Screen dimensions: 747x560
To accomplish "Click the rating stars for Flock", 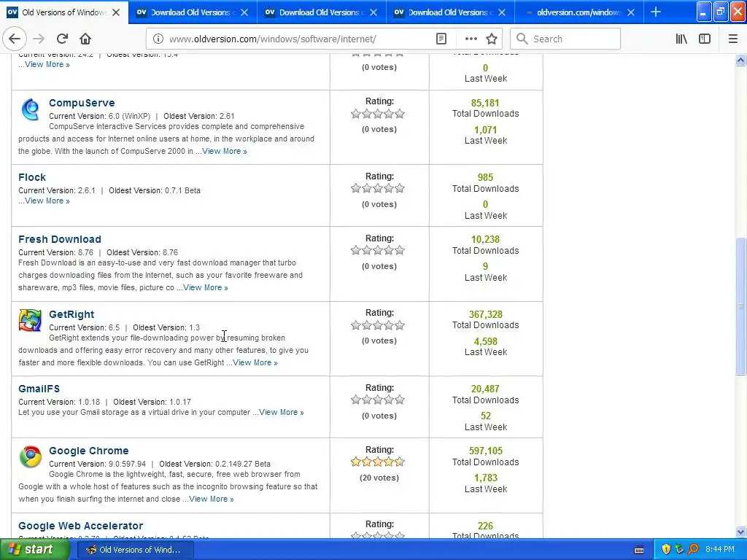I will 378,188.
